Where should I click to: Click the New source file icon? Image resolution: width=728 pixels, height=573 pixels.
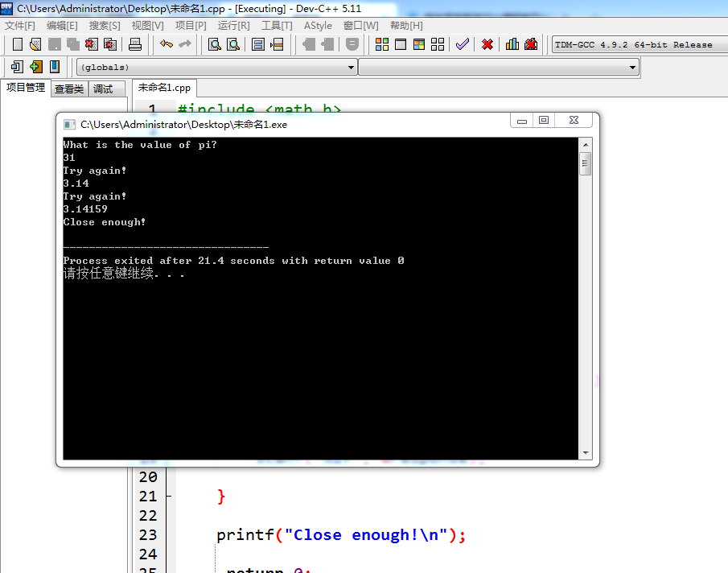[x=17, y=44]
